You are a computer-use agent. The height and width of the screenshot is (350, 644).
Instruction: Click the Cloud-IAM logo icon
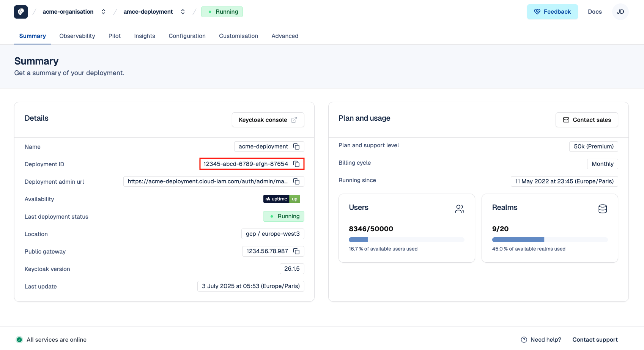[x=21, y=12]
